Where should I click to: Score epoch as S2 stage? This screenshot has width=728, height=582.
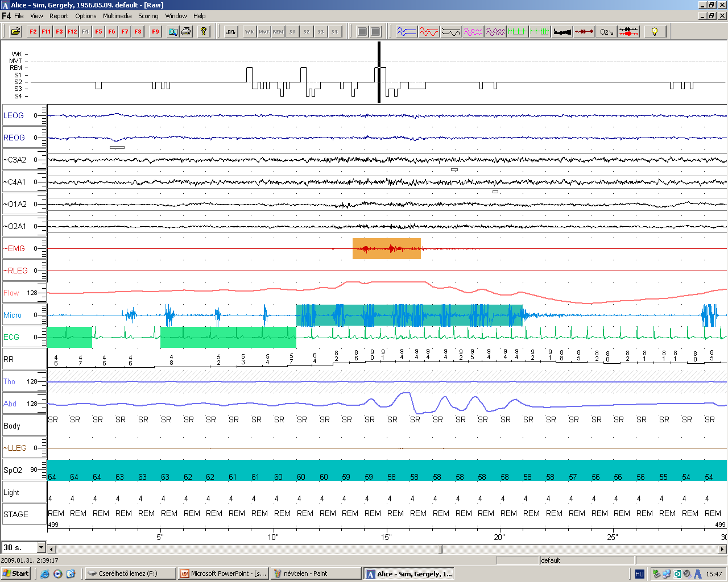coord(307,32)
